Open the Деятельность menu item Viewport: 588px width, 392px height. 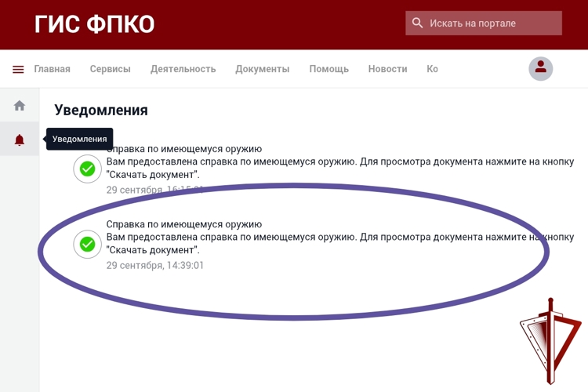click(183, 69)
